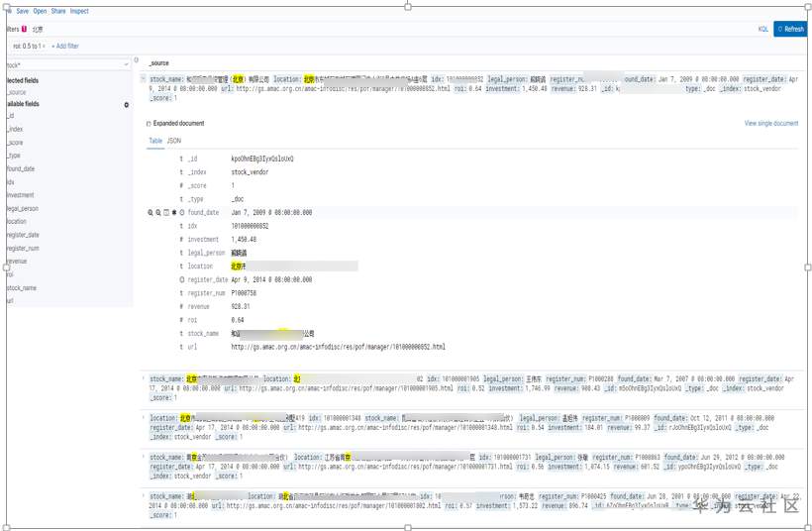The height and width of the screenshot is (531, 812).
Task: Switch to the Table tab
Action: [155, 141]
